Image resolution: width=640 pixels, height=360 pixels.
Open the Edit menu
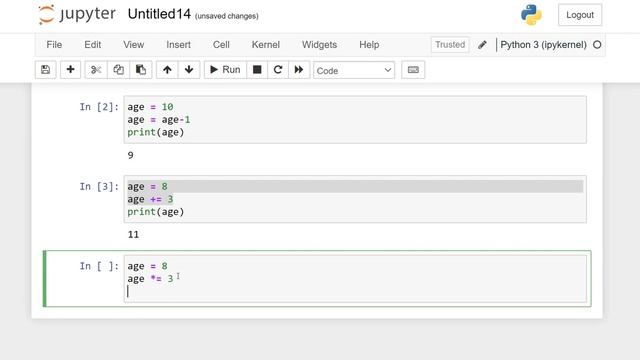[93, 45]
